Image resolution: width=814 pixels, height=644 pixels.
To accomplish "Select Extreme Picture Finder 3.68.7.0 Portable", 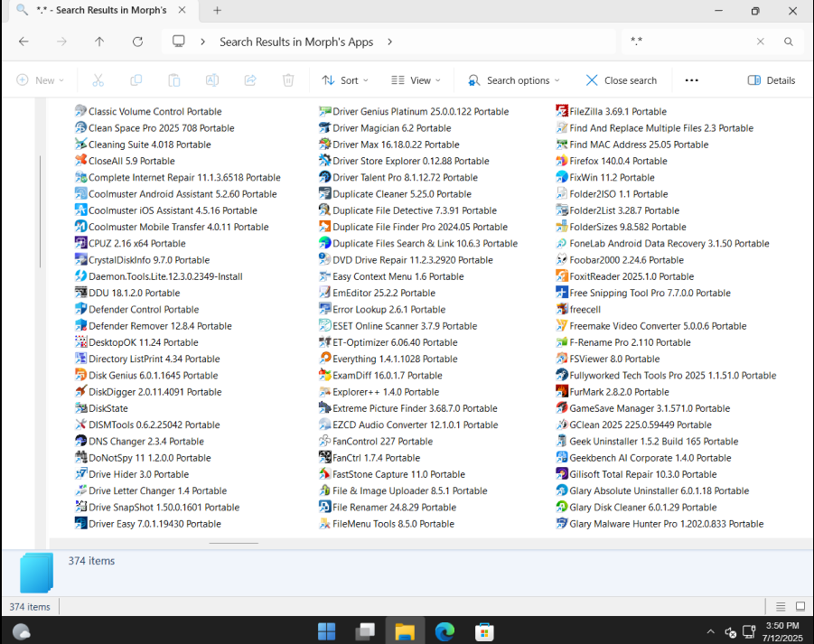I will tap(408, 408).
